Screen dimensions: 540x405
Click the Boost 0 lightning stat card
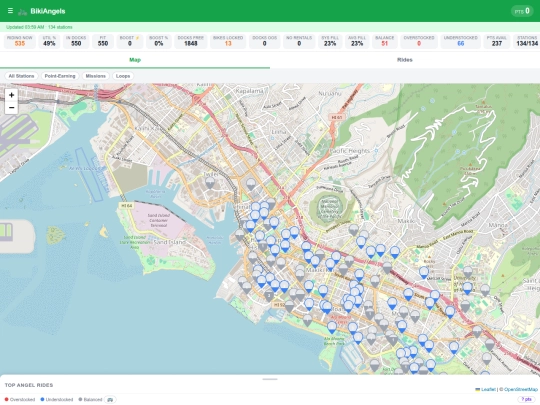[130, 41]
